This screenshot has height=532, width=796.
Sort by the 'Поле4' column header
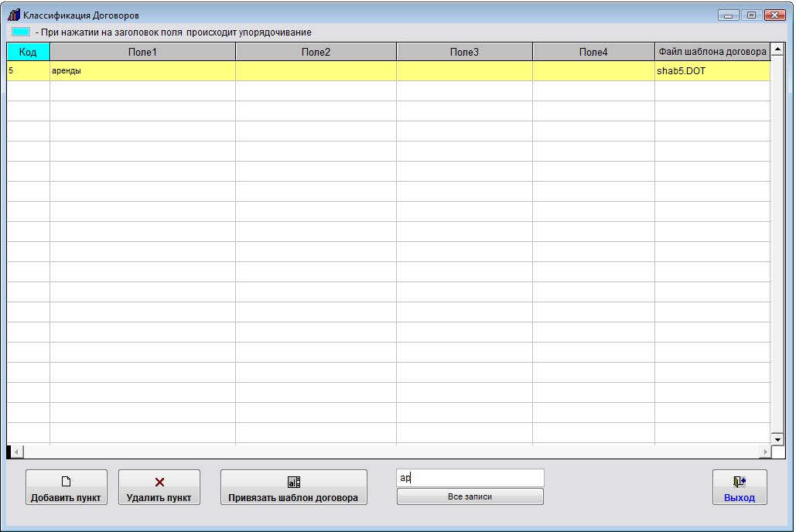click(x=593, y=52)
